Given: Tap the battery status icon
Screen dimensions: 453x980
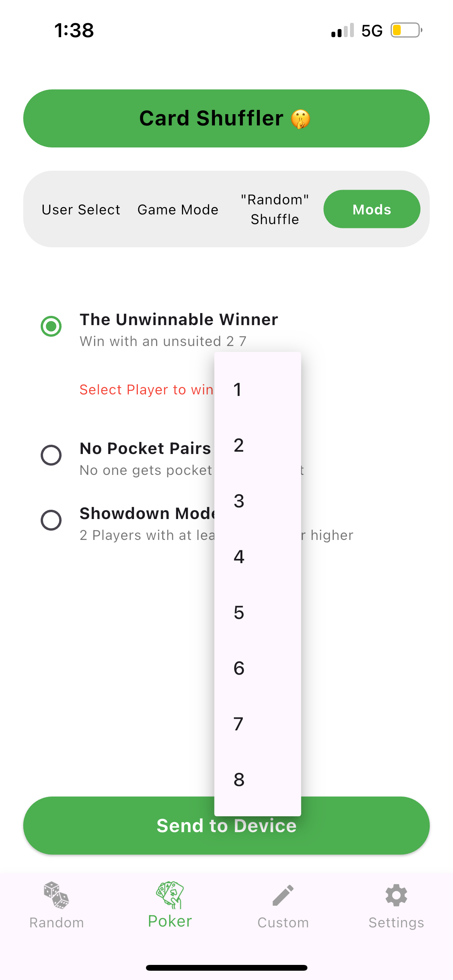Looking at the screenshot, I should [x=406, y=30].
